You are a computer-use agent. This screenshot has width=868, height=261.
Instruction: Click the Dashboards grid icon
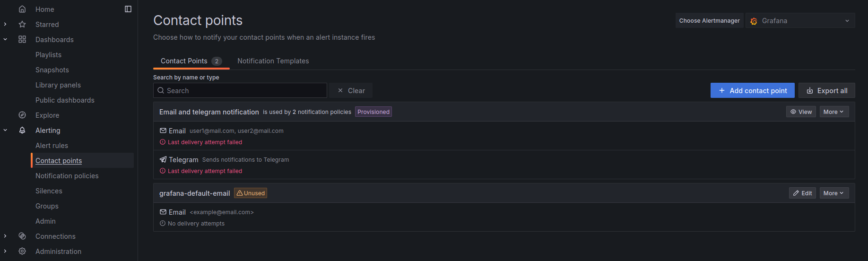tap(22, 39)
